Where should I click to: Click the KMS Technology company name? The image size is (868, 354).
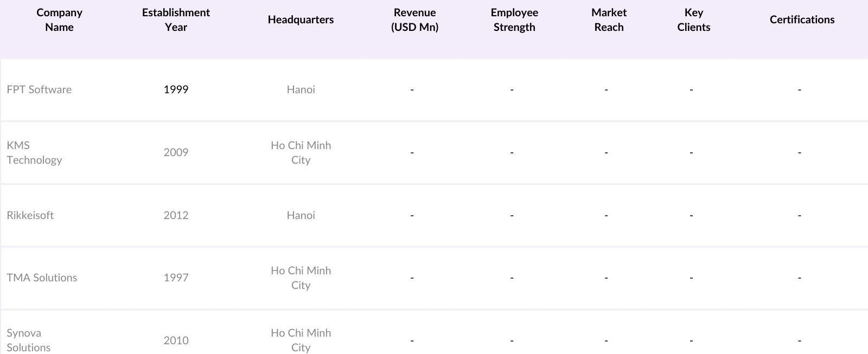pyautogui.click(x=34, y=153)
